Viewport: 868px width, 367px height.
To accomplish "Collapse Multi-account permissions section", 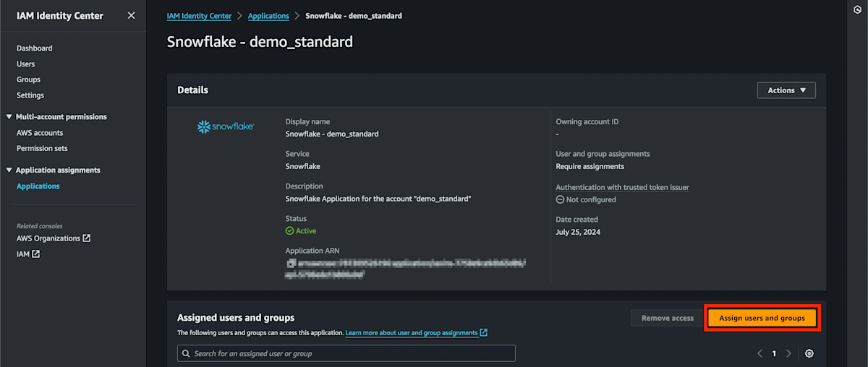I will [x=9, y=116].
